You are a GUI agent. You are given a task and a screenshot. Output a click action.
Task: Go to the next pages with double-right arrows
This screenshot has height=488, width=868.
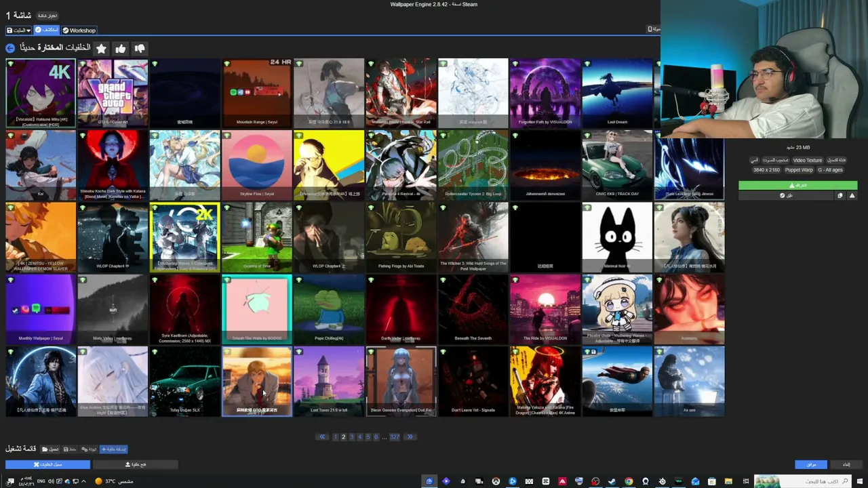point(410,437)
